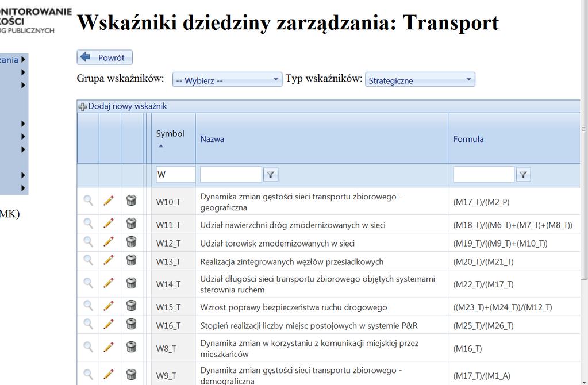Screen dimensions: 588x385
Task: Select formula (M20_T)/(M21_T)
Action: tap(483, 261)
